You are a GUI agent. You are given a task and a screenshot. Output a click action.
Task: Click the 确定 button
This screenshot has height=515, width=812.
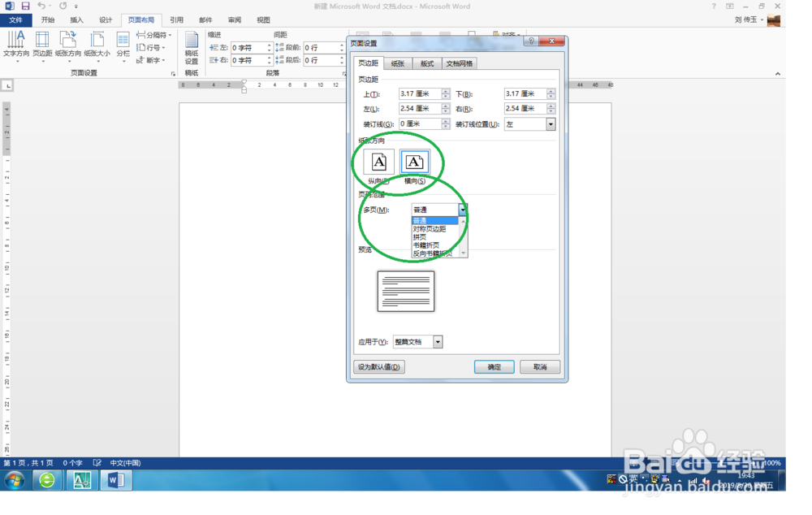tap(494, 366)
